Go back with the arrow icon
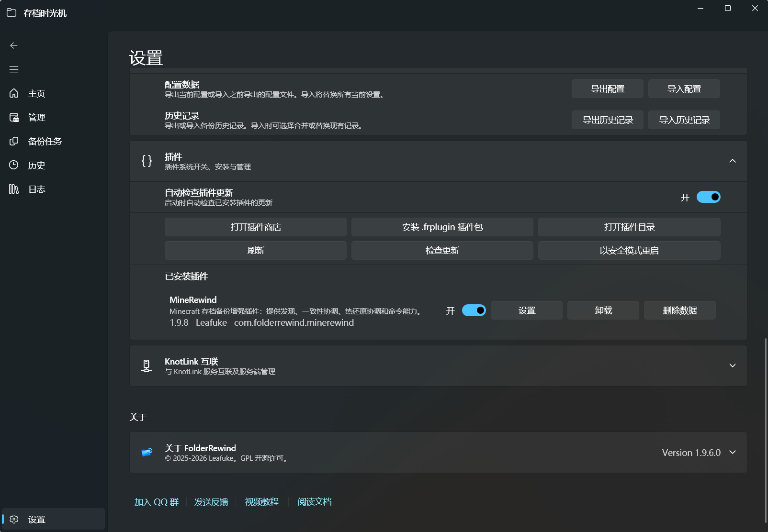Screen dimensions: 768x532 pyautogui.click(x=14, y=45)
